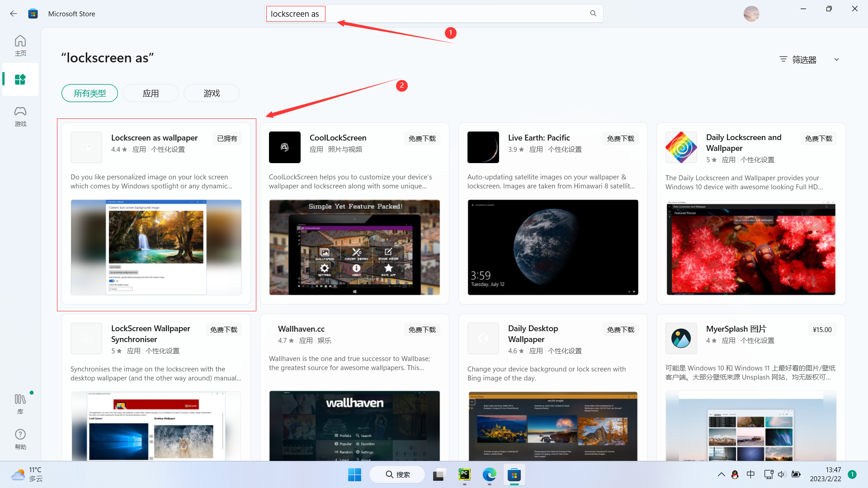Image resolution: width=868 pixels, height=488 pixels.
Task: Click the Live Earth: Pacific app icon
Action: [483, 147]
